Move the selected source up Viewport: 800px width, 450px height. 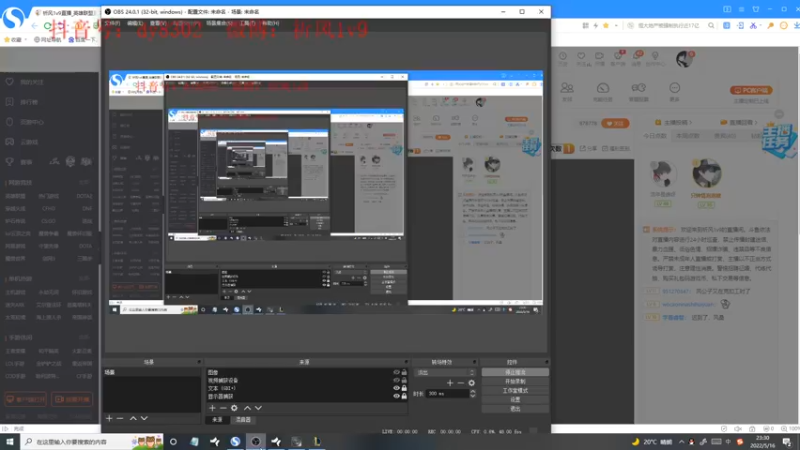point(247,408)
